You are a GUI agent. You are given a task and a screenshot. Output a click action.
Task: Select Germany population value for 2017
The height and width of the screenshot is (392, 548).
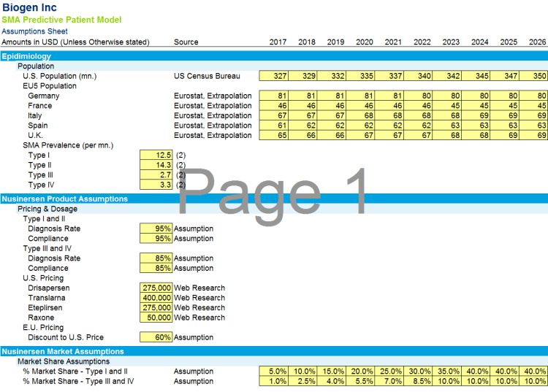[275, 96]
